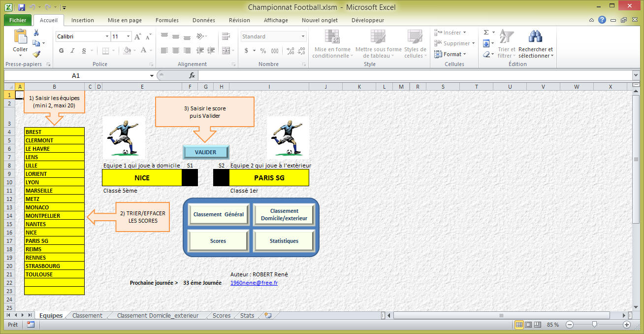Screen dimensions: 644x334
Task: Select the Format Painter brush icon
Action: [36, 54]
